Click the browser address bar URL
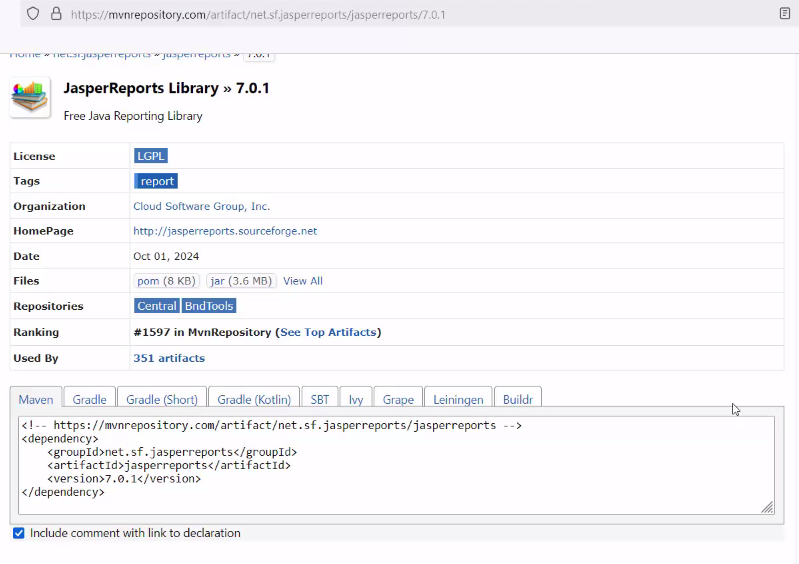 [258, 15]
